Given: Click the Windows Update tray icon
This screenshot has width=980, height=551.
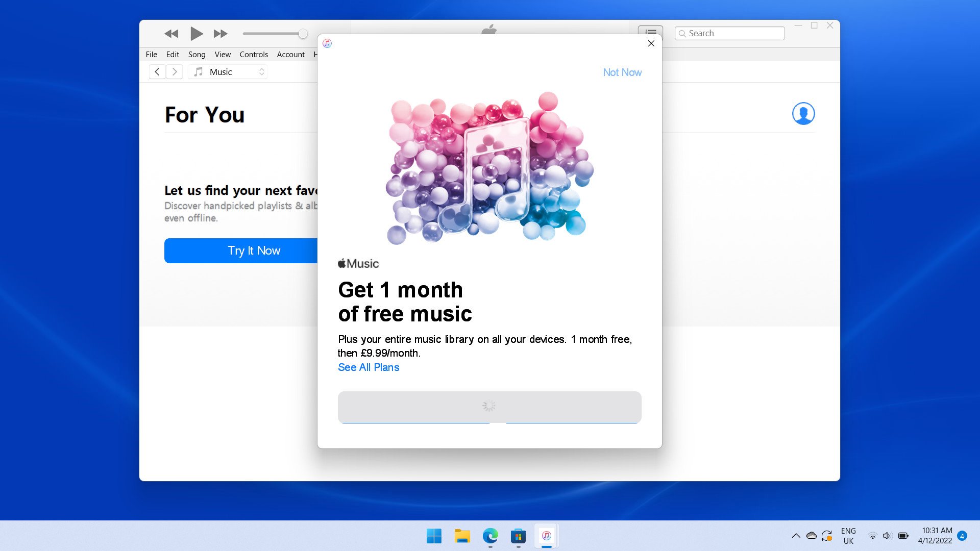Looking at the screenshot, I should pyautogui.click(x=827, y=536).
